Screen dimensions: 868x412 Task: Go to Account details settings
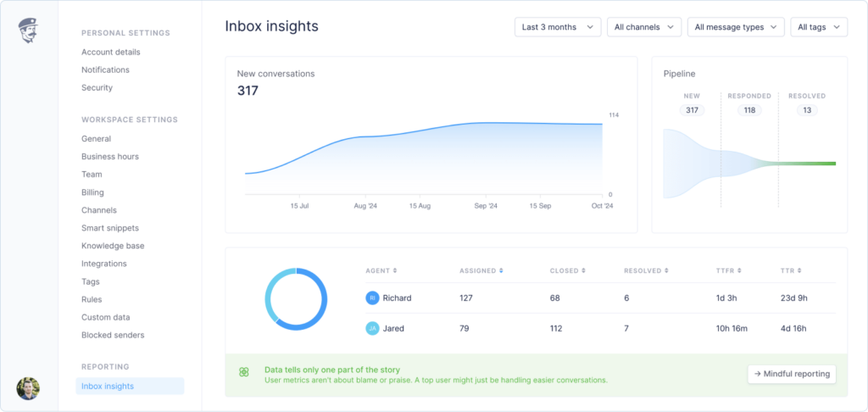111,52
